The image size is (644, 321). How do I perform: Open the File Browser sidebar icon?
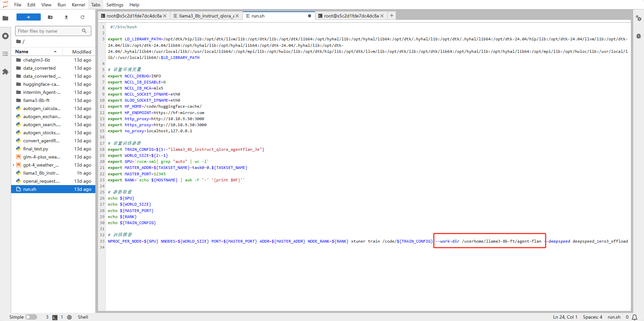pyautogui.click(x=5, y=18)
